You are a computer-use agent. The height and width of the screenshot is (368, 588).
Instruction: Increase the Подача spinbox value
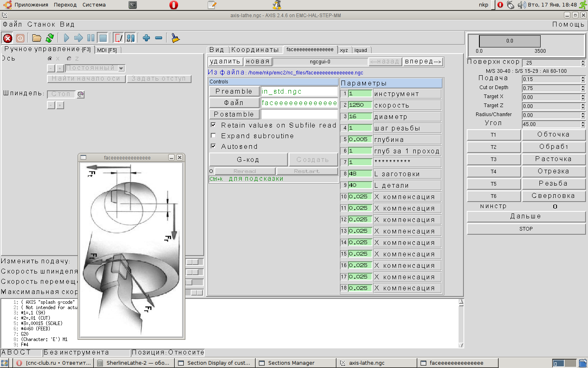tap(583, 78)
